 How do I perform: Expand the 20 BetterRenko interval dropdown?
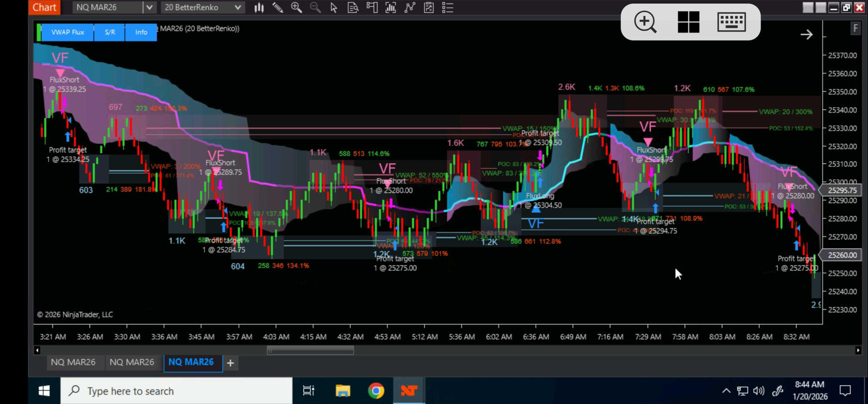[237, 7]
